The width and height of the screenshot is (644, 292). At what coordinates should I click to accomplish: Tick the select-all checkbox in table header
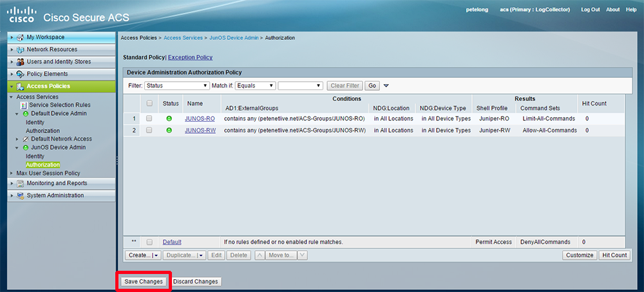point(149,104)
